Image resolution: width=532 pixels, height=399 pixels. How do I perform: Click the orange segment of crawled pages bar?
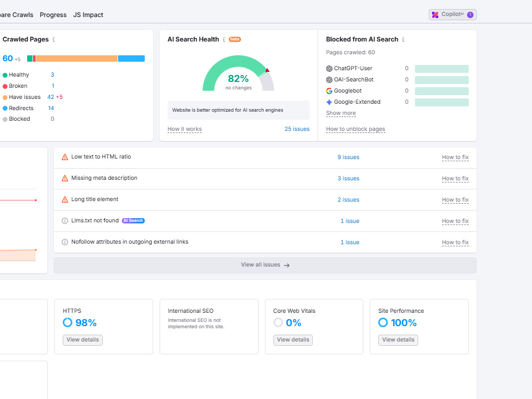[x=77, y=59]
